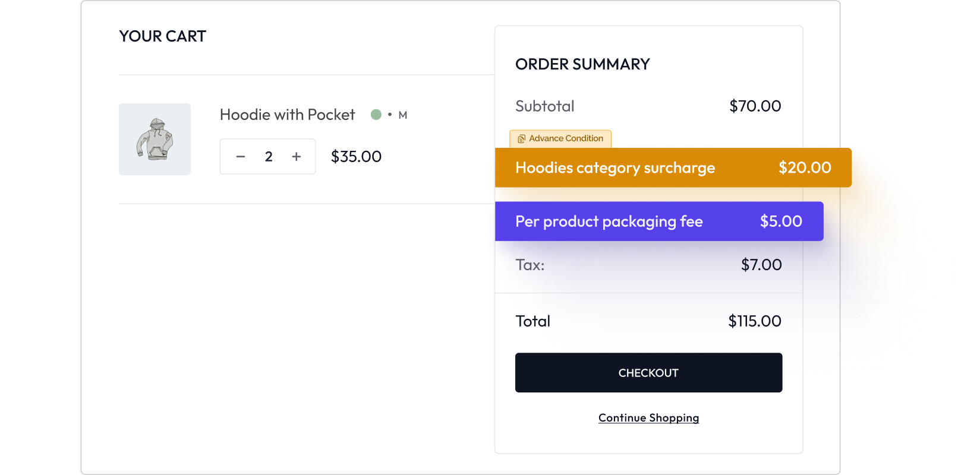The height and width of the screenshot is (475, 980).
Task: Click the green color swatch dot
Action: click(x=376, y=115)
